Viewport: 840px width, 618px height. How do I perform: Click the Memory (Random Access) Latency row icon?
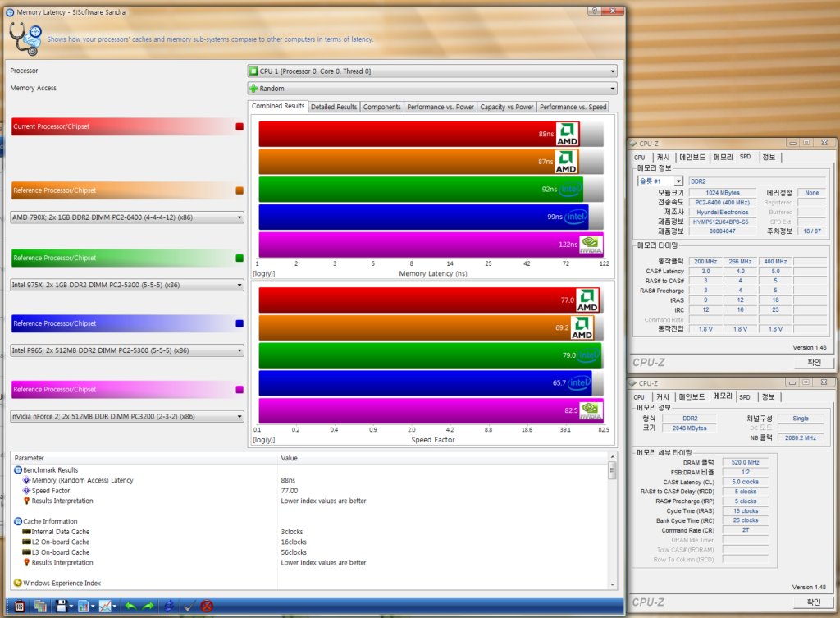point(26,480)
